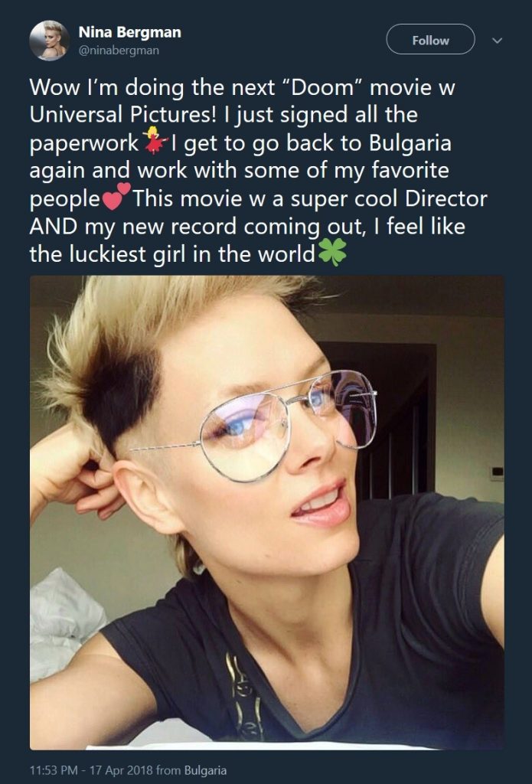Click the dancing woman emoji after paperwork
Viewport: 532px width, 784px height.
click(x=155, y=140)
